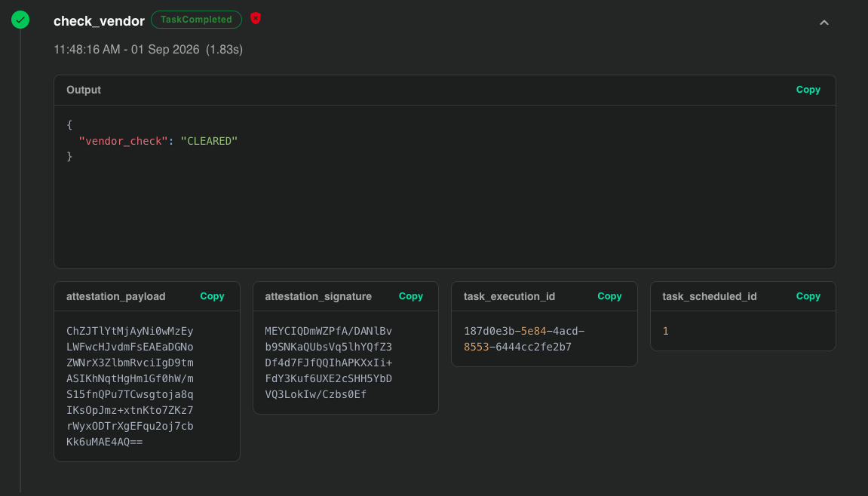Viewport: 868px width, 496px height.
Task: Click the attestation_payload header label
Action: click(x=115, y=297)
